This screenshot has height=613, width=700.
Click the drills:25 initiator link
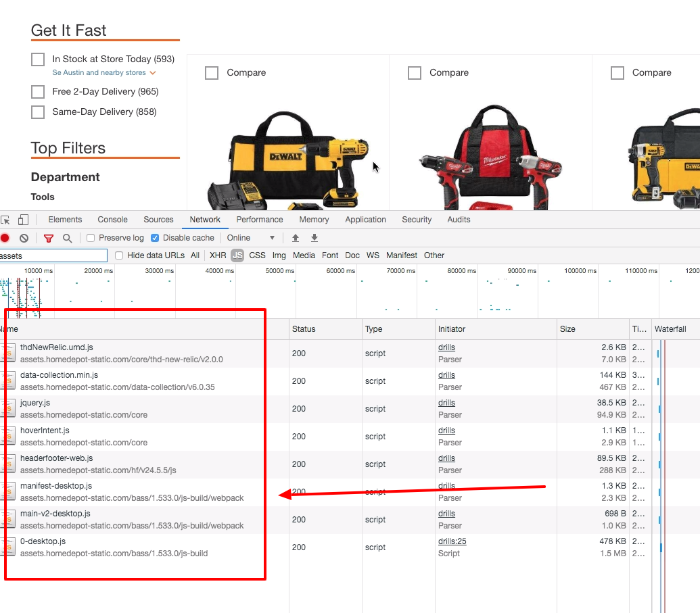[x=452, y=541]
